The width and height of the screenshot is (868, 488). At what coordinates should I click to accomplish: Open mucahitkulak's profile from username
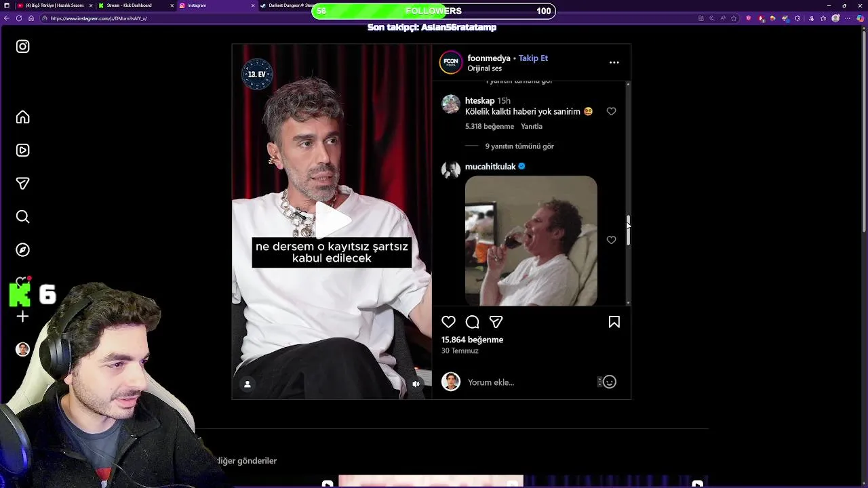tap(490, 166)
